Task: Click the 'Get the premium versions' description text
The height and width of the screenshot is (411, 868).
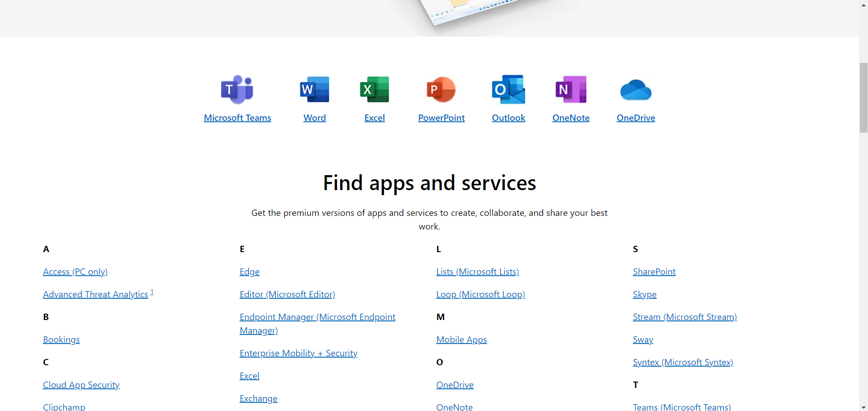Action: pyautogui.click(x=429, y=220)
